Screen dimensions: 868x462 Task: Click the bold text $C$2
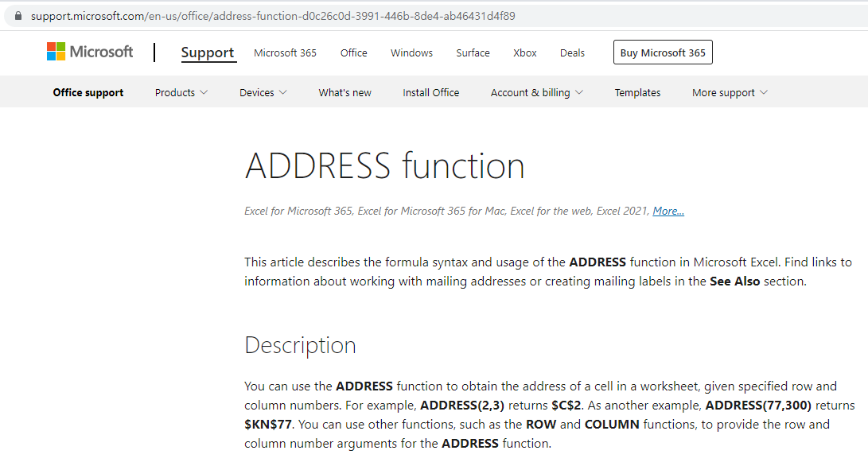pyautogui.click(x=566, y=406)
